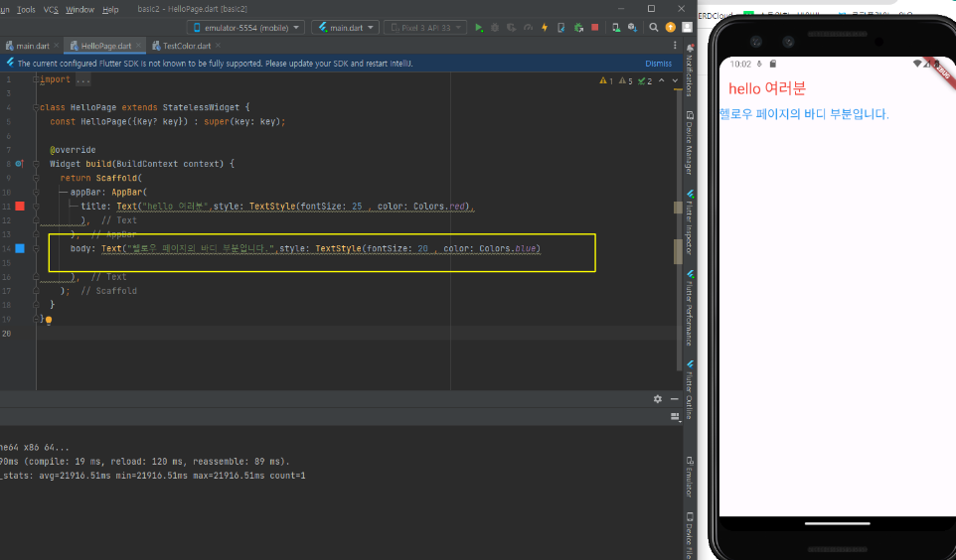Open Device Manager in the right side stripe
This screenshot has width=956, height=560.
[x=690, y=143]
